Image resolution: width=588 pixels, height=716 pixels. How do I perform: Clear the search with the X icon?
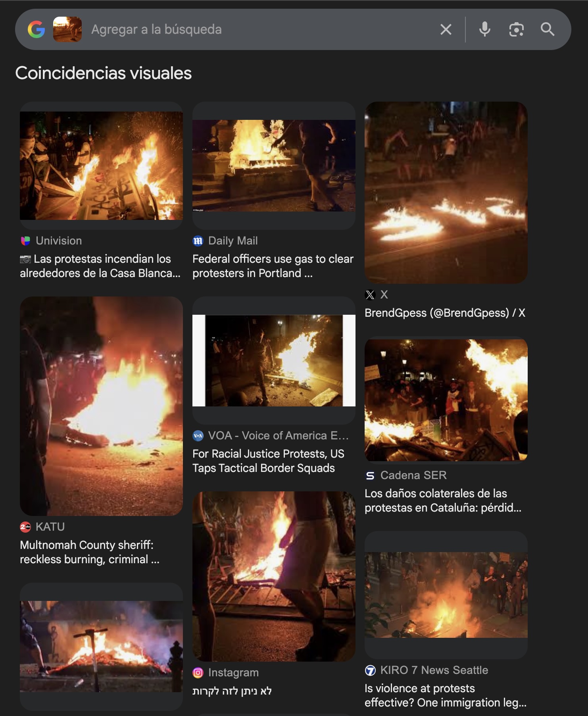point(446,29)
